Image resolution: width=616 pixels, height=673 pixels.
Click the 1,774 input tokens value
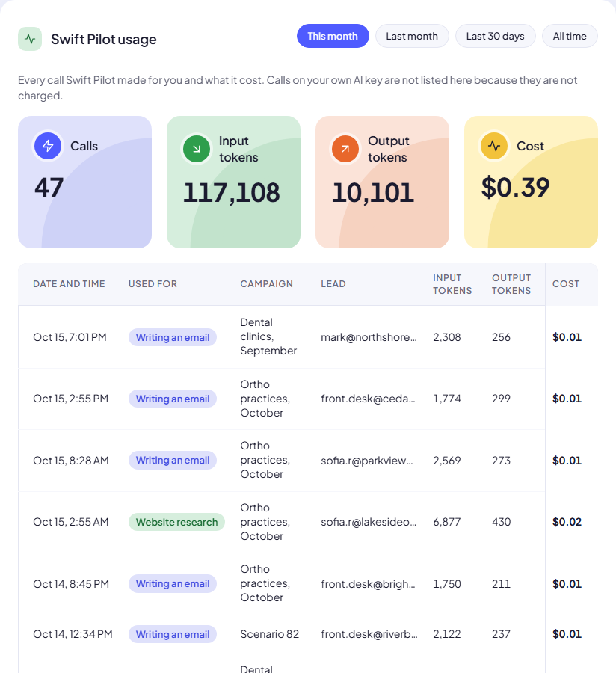tap(446, 399)
